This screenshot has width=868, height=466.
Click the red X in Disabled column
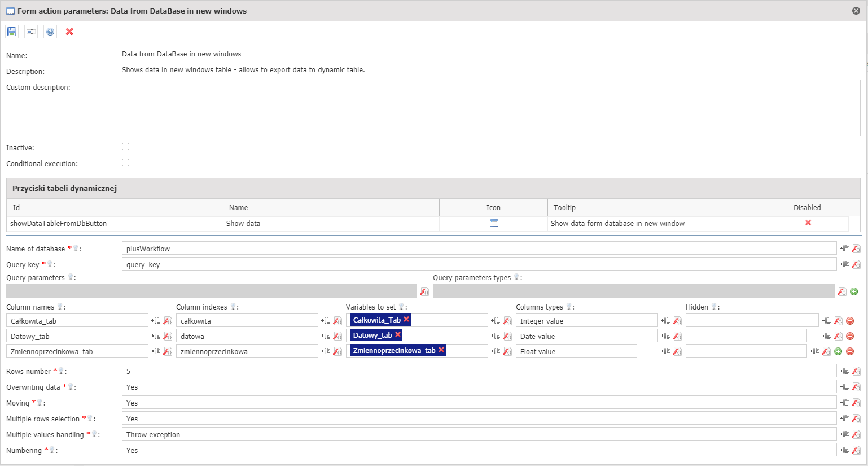(x=808, y=223)
